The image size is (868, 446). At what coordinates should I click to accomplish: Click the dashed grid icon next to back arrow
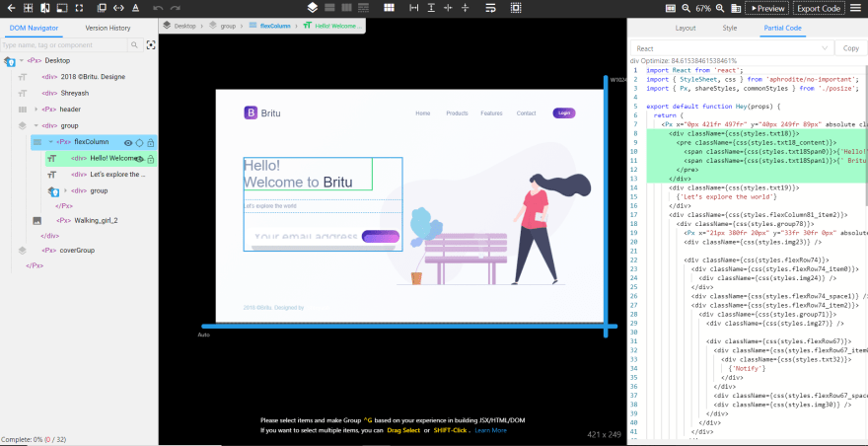(x=29, y=8)
